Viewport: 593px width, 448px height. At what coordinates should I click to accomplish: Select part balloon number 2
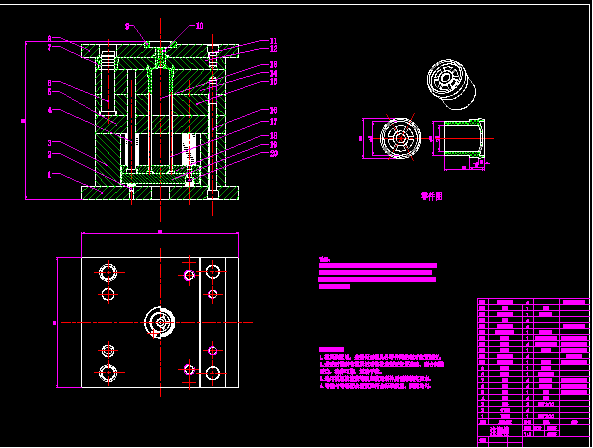50,155
